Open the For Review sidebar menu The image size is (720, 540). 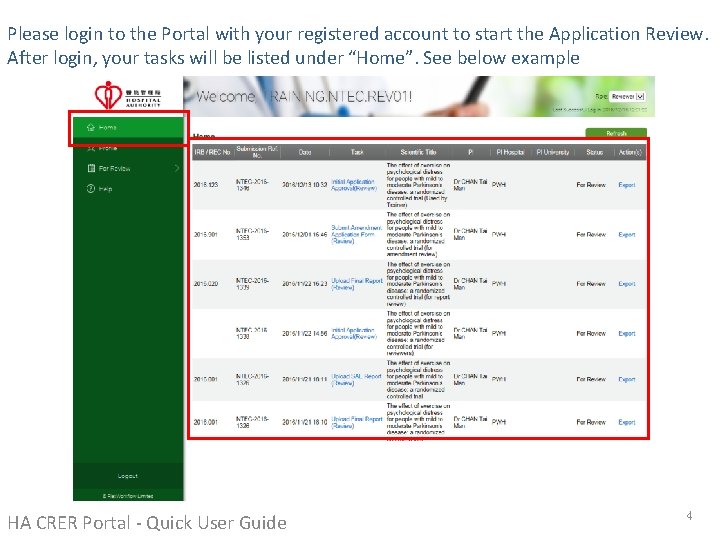tap(128, 168)
